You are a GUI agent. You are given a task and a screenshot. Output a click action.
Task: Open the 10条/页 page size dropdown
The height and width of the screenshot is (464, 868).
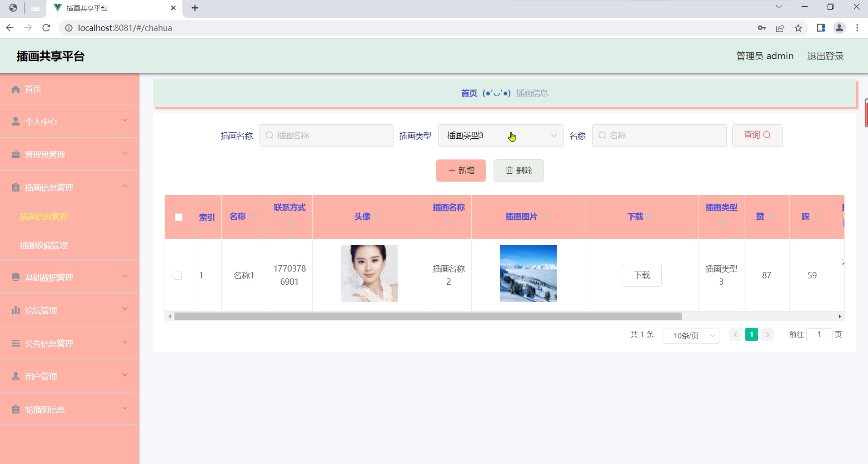click(691, 336)
